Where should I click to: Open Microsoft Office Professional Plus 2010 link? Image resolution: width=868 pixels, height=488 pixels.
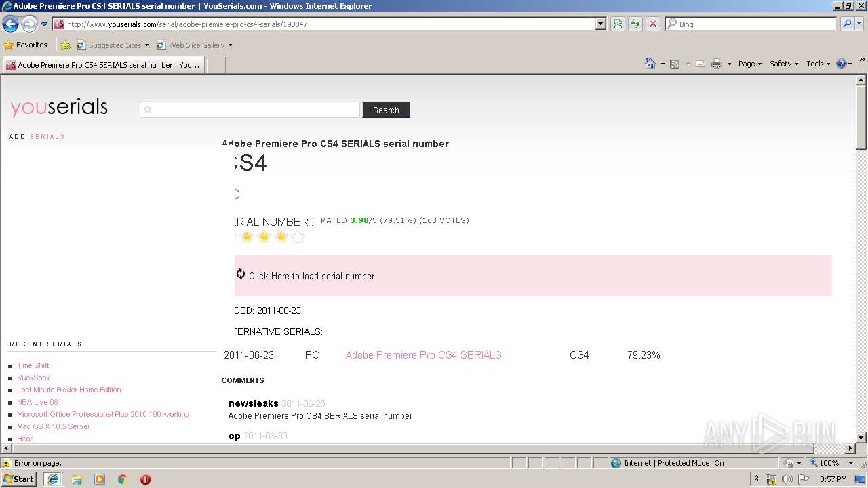(x=103, y=414)
